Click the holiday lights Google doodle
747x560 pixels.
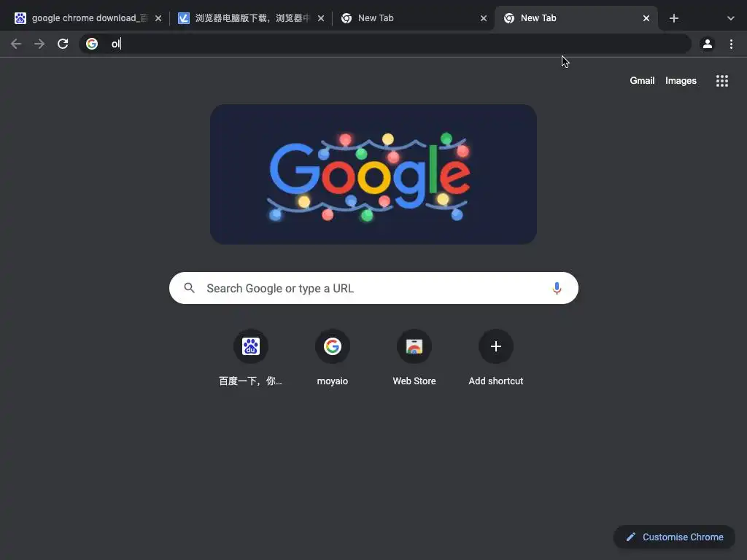coord(373,174)
